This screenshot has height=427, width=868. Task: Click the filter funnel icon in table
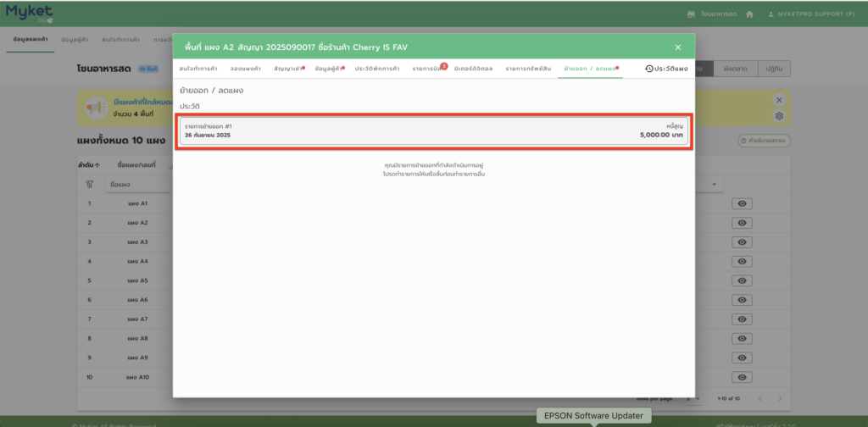click(89, 184)
